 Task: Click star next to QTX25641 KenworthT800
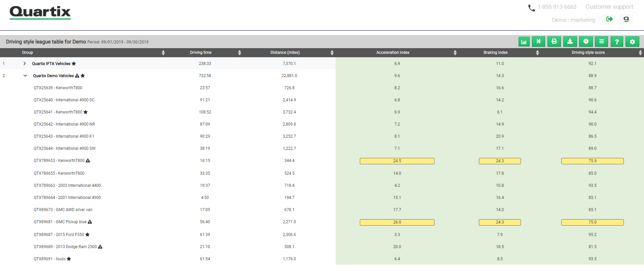pos(85,112)
